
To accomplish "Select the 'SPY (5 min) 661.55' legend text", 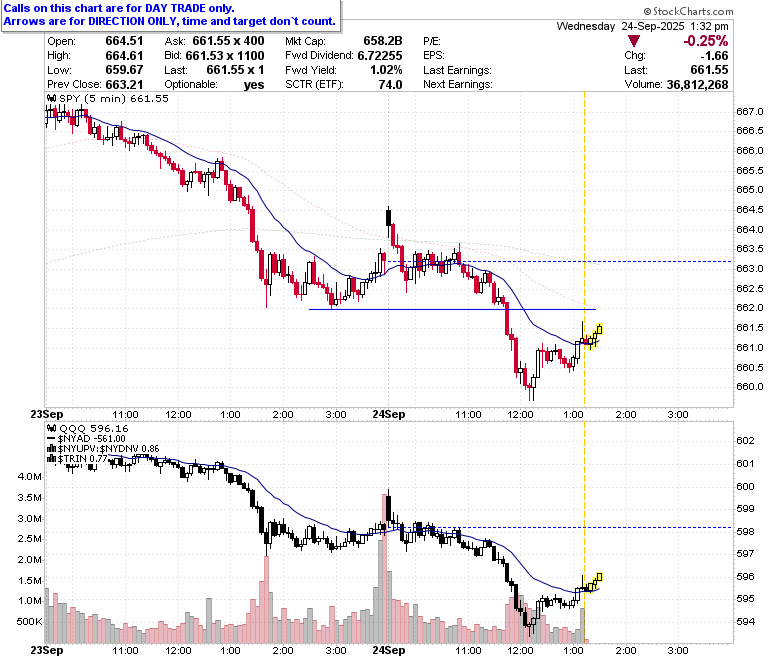I will [114, 98].
